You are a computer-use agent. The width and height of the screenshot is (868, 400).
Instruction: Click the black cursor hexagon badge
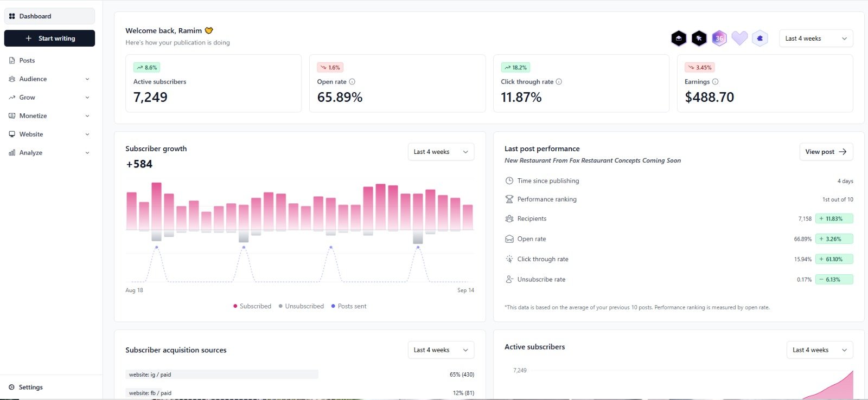coord(699,38)
